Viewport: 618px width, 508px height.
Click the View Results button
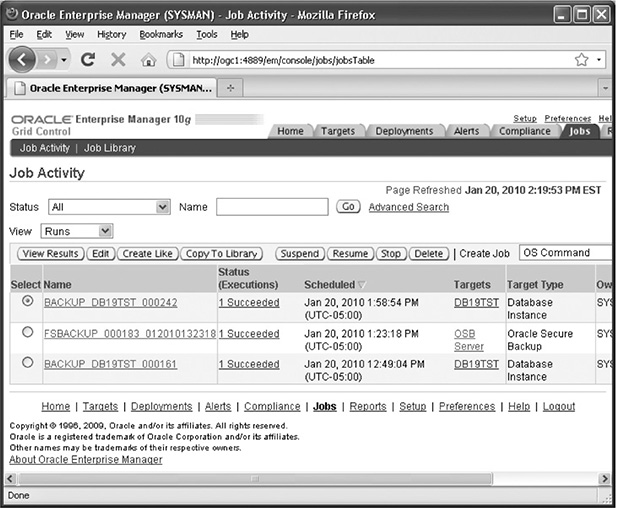(x=50, y=253)
